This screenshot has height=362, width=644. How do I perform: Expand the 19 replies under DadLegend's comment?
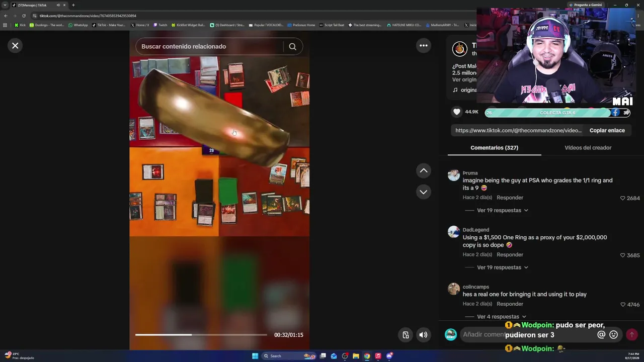502,267
